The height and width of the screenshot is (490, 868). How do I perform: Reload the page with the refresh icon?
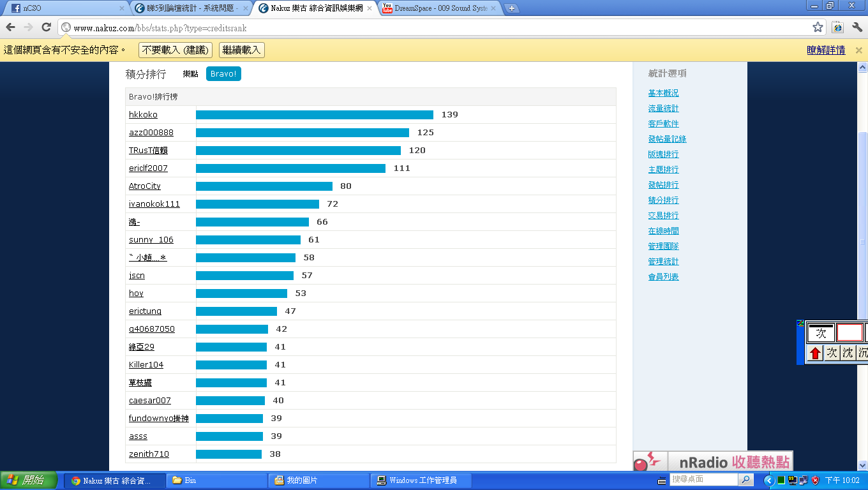[46, 27]
